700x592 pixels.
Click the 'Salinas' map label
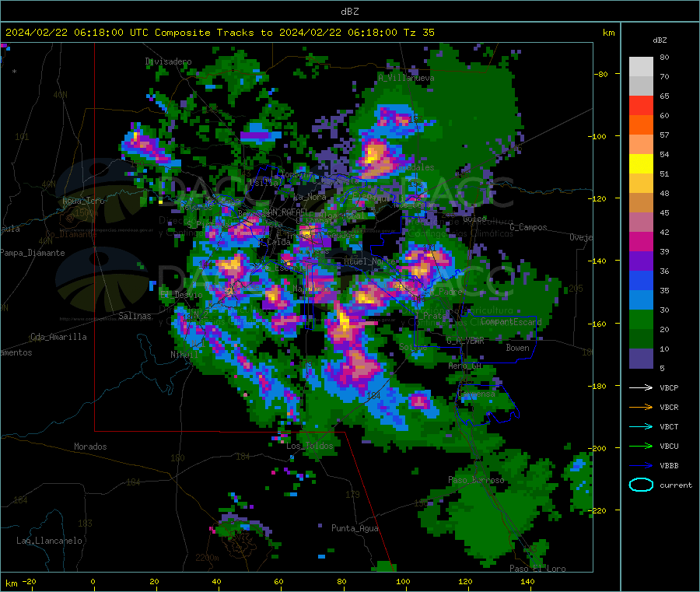pos(135,316)
